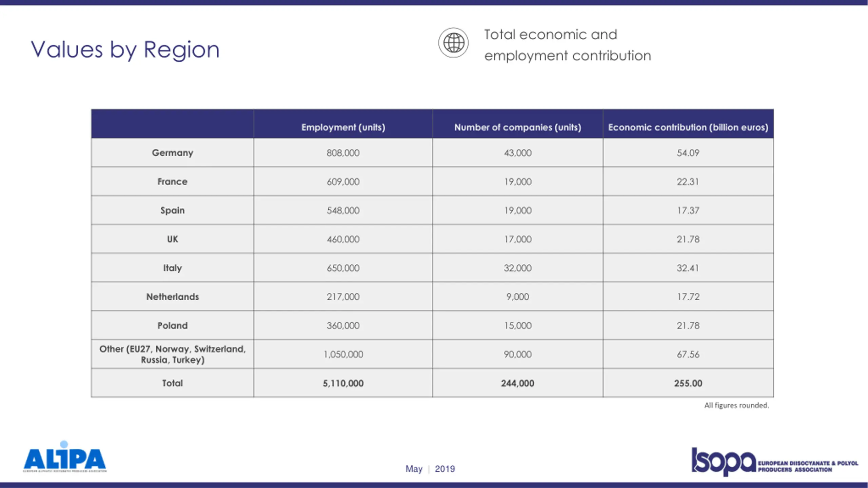Click Spain companies value 19,000
Image resolution: width=868 pixels, height=488 pixels.
518,210
